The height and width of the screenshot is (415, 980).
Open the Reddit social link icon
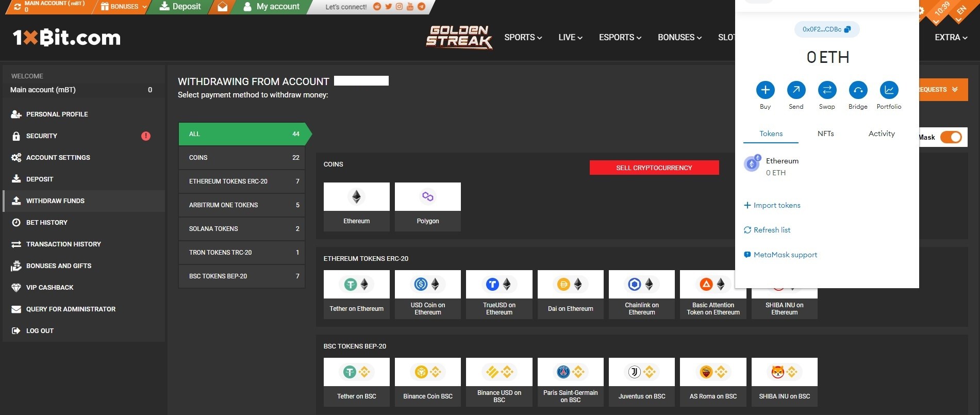(x=377, y=7)
